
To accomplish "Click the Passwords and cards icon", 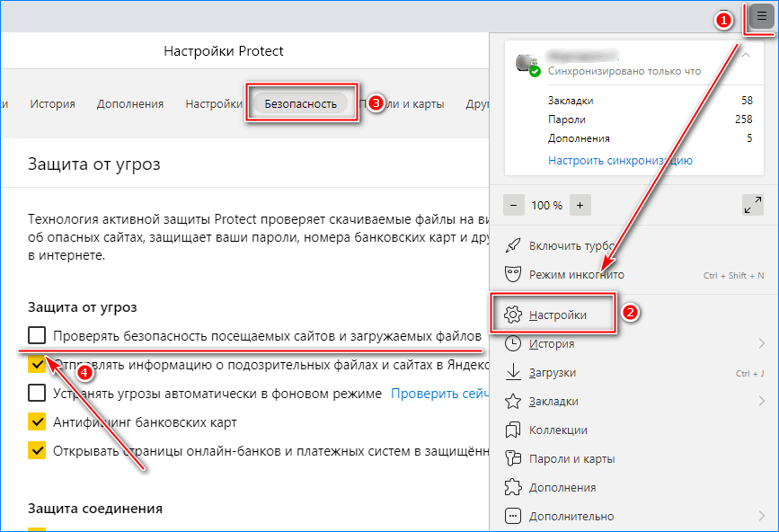I will click(513, 458).
